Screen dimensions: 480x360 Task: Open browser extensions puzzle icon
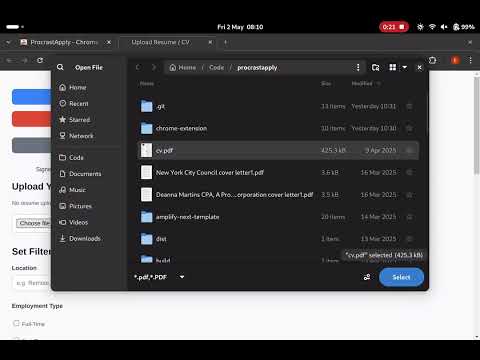433,60
